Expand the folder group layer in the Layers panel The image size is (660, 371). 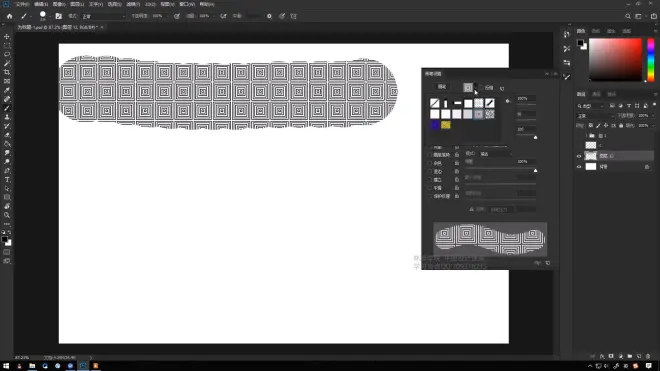587,136
